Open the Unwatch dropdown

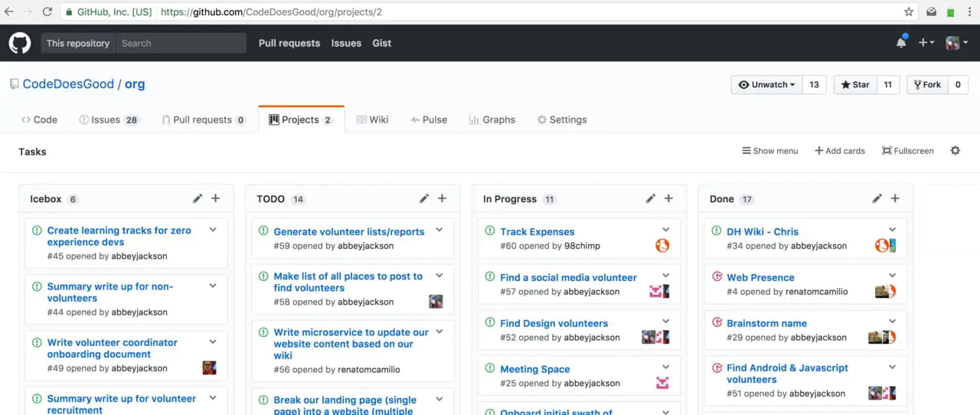tap(767, 84)
